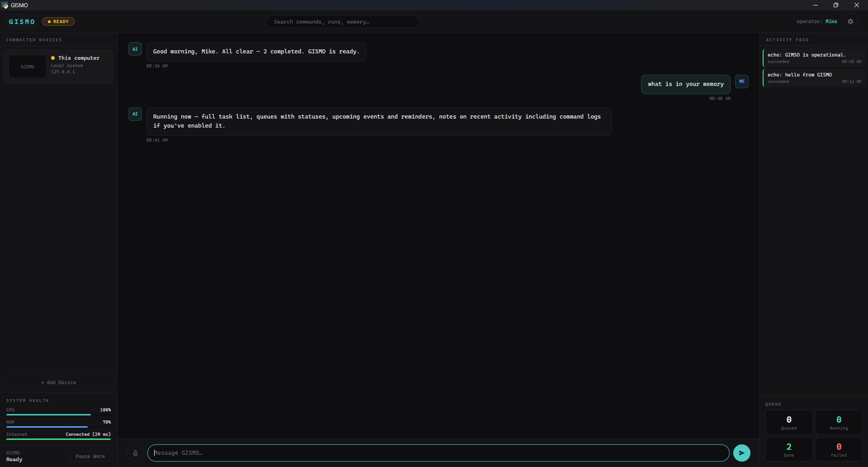Select the GISMO device thumbnail
868x467 pixels.
tap(28, 67)
